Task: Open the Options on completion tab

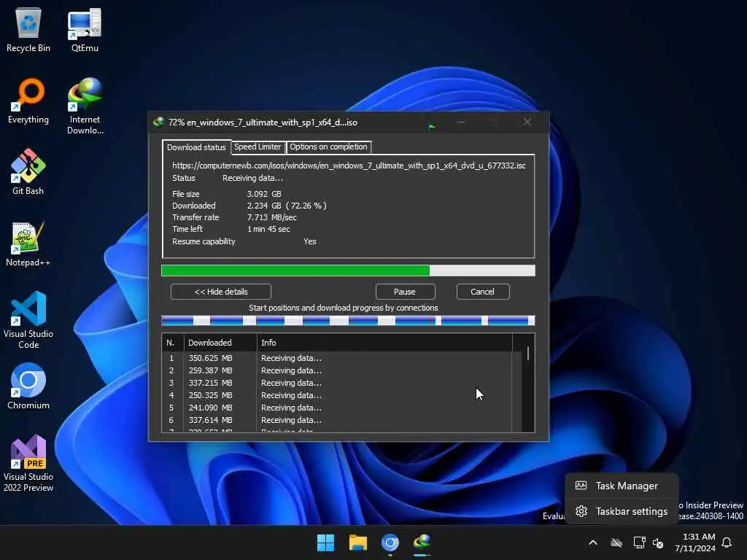Action: (329, 147)
